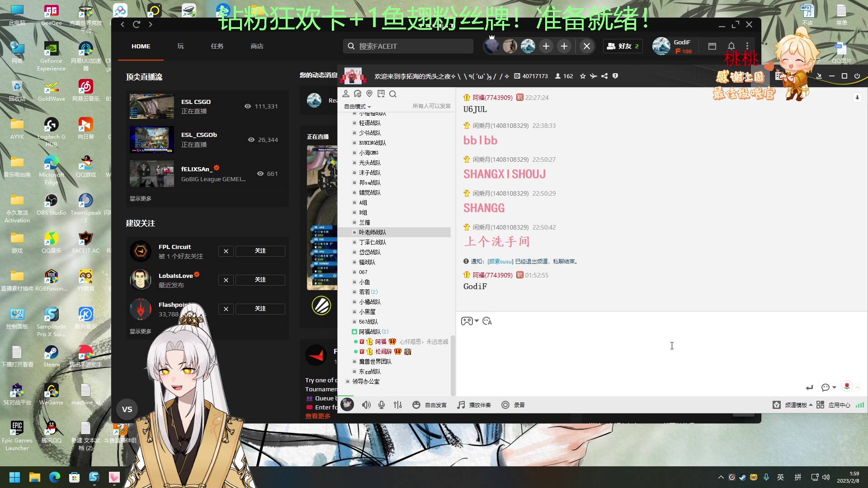Click the share icon in channel header

(604, 76)
